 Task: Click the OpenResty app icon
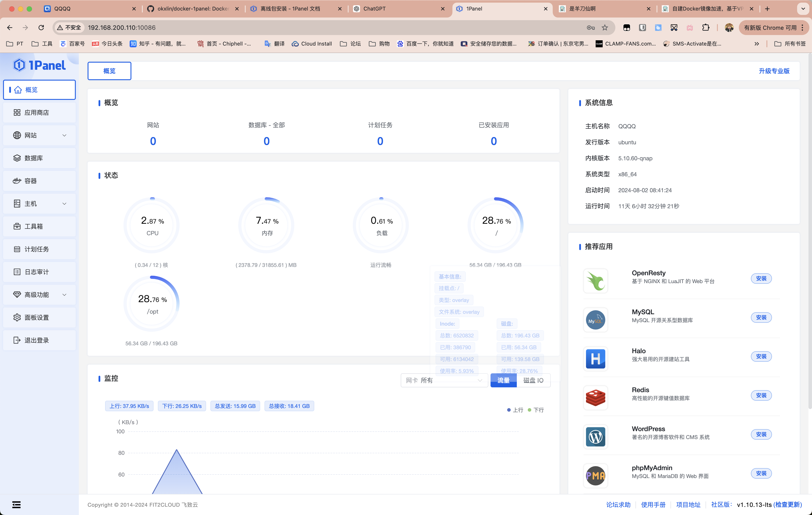click(595, 281)
